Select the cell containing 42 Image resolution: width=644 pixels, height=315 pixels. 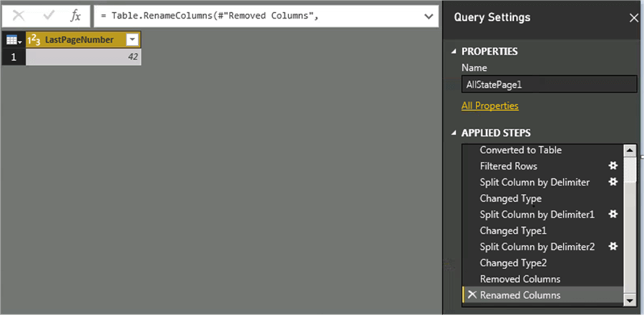coord(84,57)
